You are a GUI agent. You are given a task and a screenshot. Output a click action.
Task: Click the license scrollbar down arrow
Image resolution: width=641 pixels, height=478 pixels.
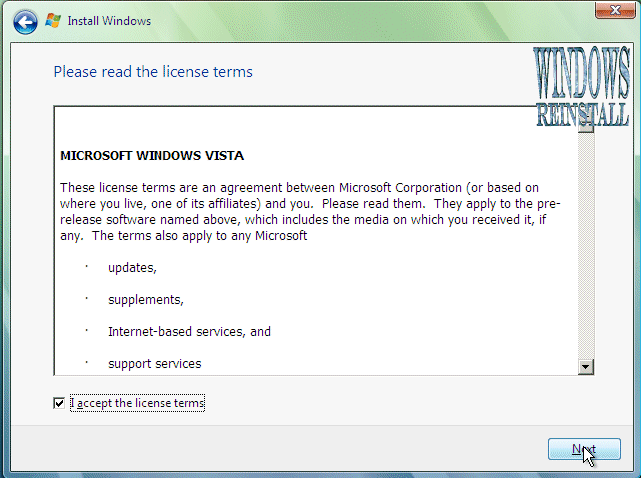(586, 367)
